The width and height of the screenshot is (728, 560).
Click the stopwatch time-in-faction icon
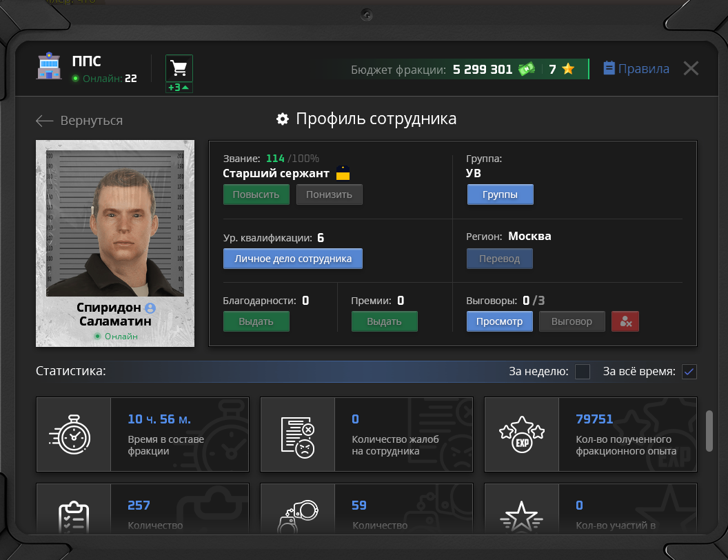point(70,434)
